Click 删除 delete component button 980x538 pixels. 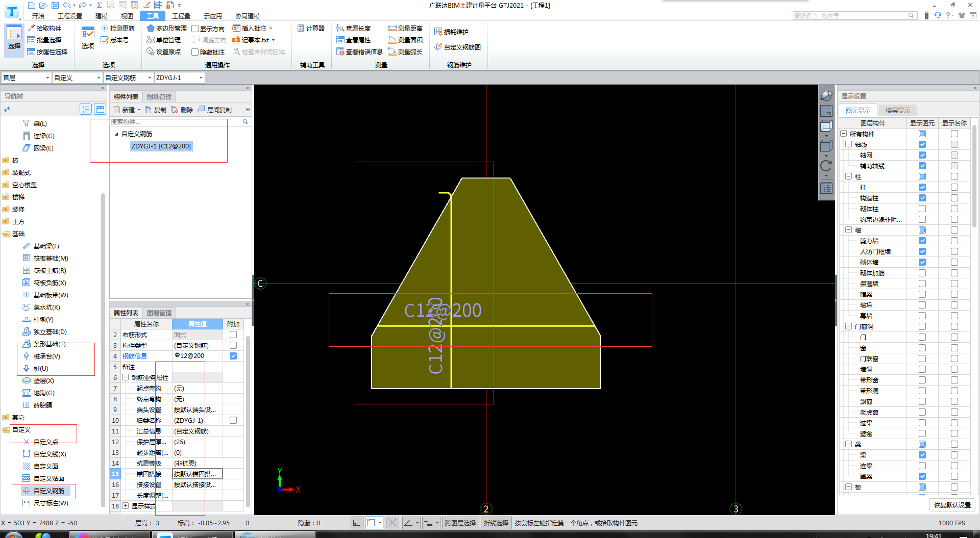[x=182, y=110]
